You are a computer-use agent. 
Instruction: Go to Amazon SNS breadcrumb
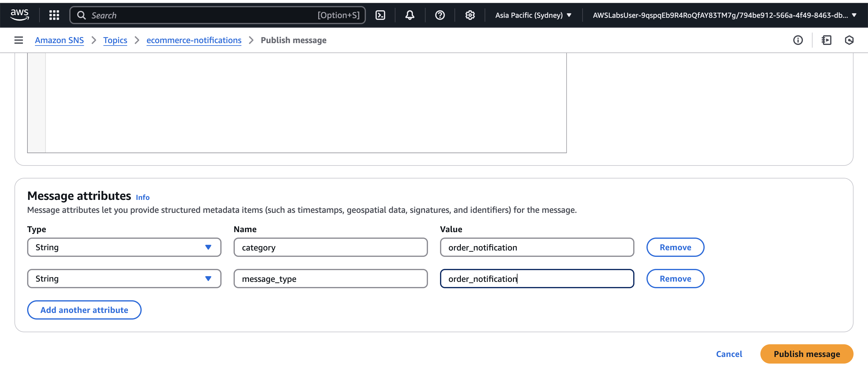pos(59,40)
